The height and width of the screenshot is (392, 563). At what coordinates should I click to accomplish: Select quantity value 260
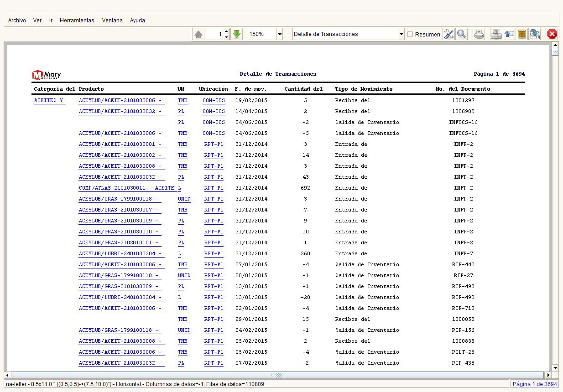[305, 253]
